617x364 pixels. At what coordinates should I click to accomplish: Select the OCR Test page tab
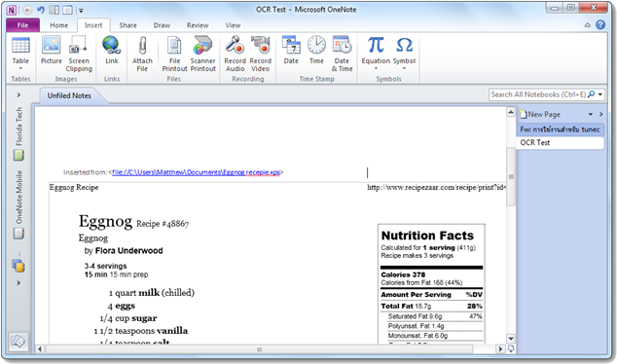pos(560,143)
